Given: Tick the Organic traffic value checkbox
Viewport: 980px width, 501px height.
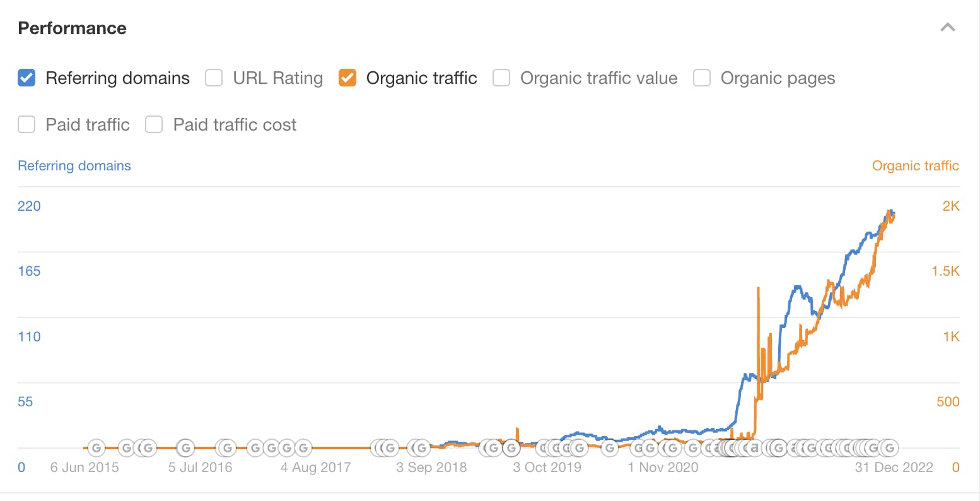Looking at the screenshot, I should tap(501, 78).
